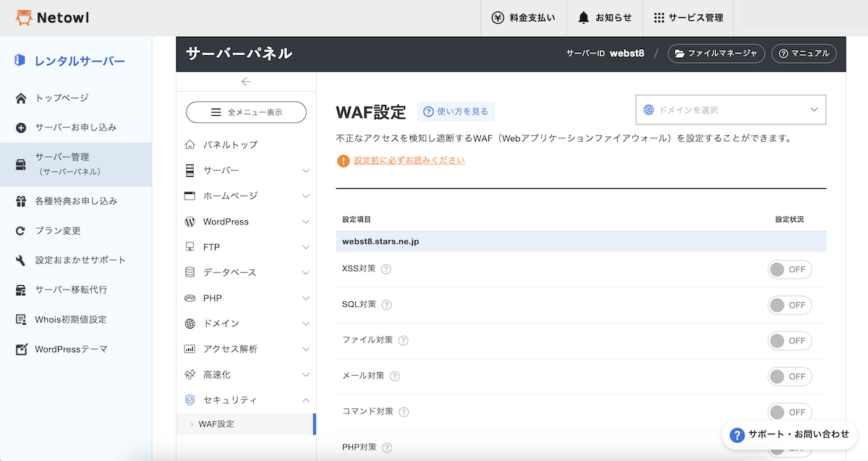
Task: Click the refresh icon beside プラン変更
Action: tap(21, 231)
